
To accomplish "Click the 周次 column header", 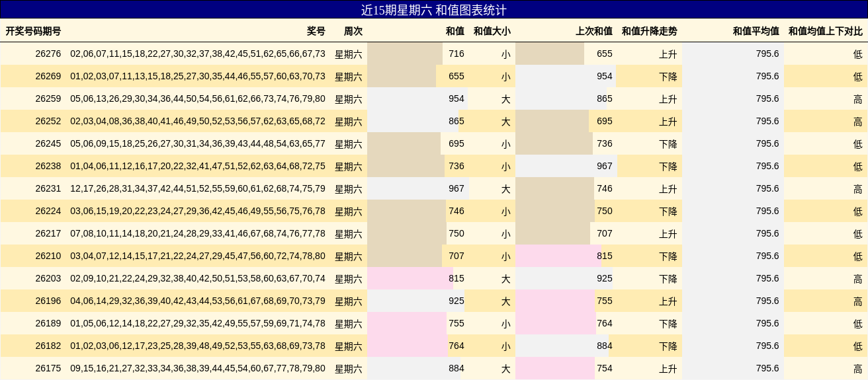I will pyautogui.click(x=353, y=31).
